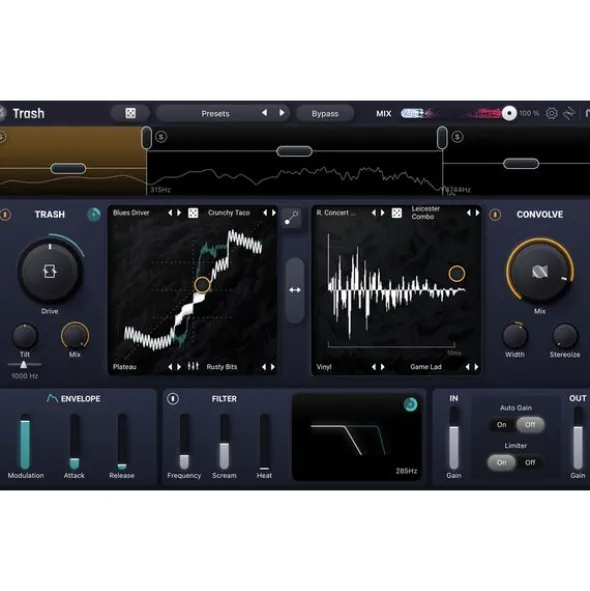Screen dimensions: 590x591
Task: Click the teal icon in filter display
Action: coord(411,404)
